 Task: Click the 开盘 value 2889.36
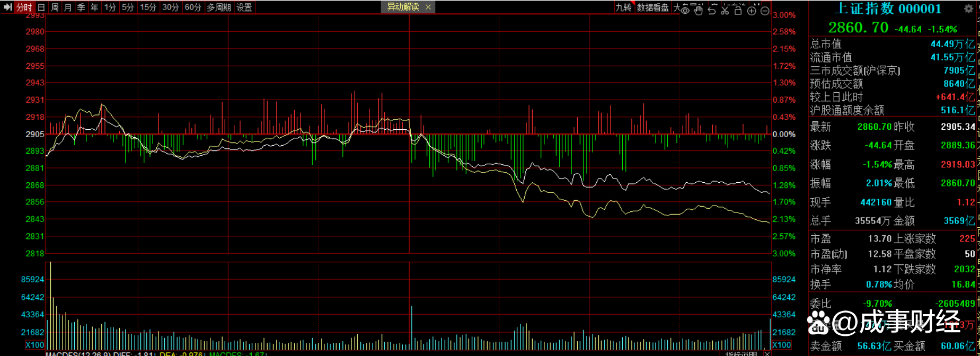click(x=958, y=145)
